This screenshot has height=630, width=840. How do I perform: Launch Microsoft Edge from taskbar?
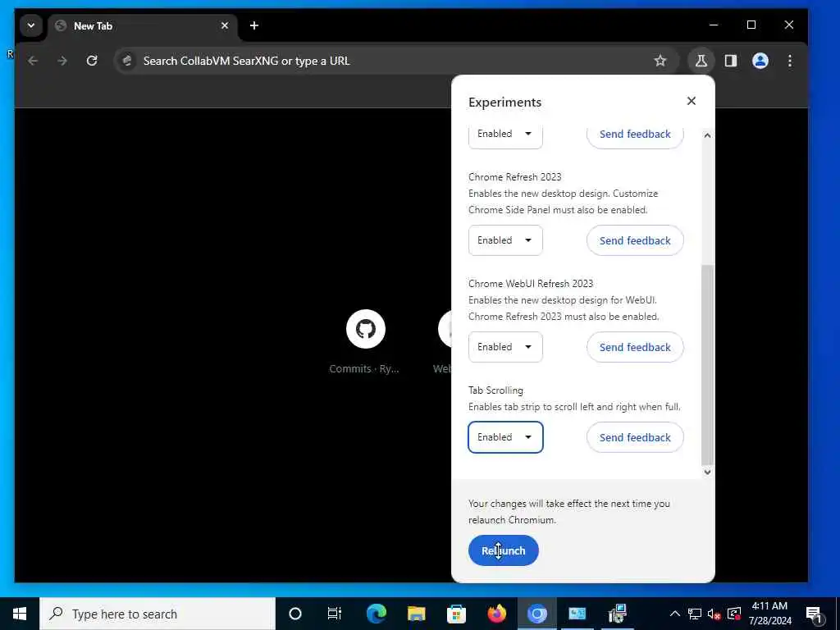click(376, 614)
